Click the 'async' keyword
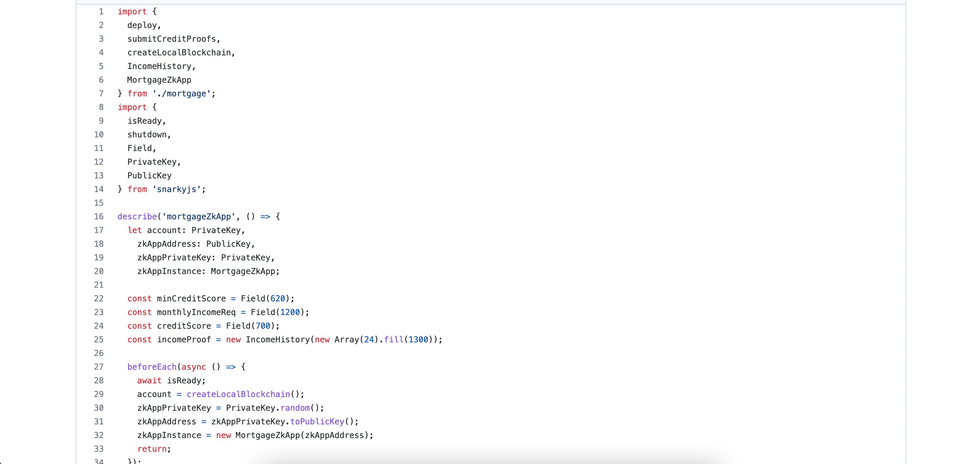The image size is (980, 464). 194,367
